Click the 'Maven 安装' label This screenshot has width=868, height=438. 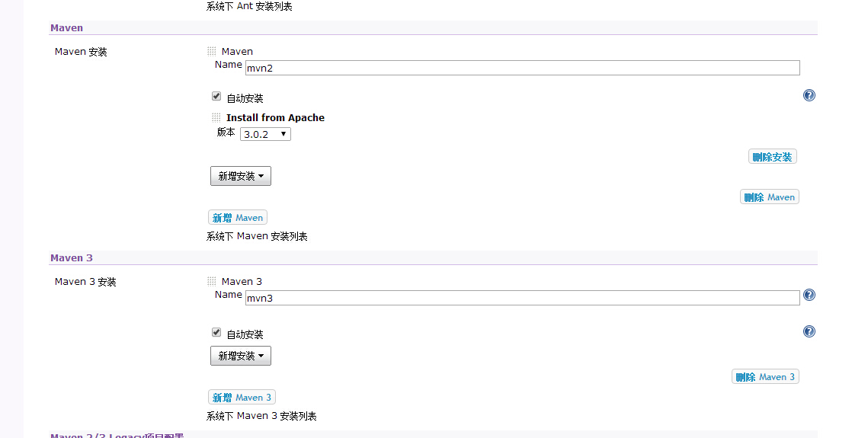[x=81, y=52]
